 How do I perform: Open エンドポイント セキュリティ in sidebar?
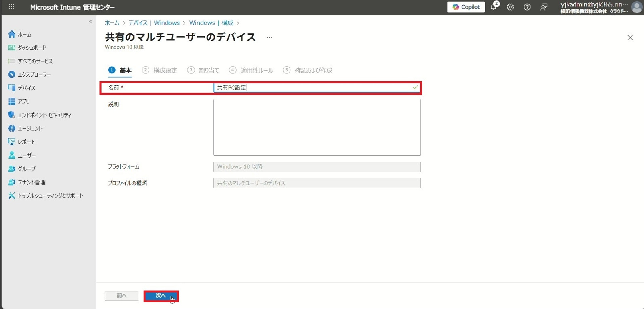click(x=44, y=115)
